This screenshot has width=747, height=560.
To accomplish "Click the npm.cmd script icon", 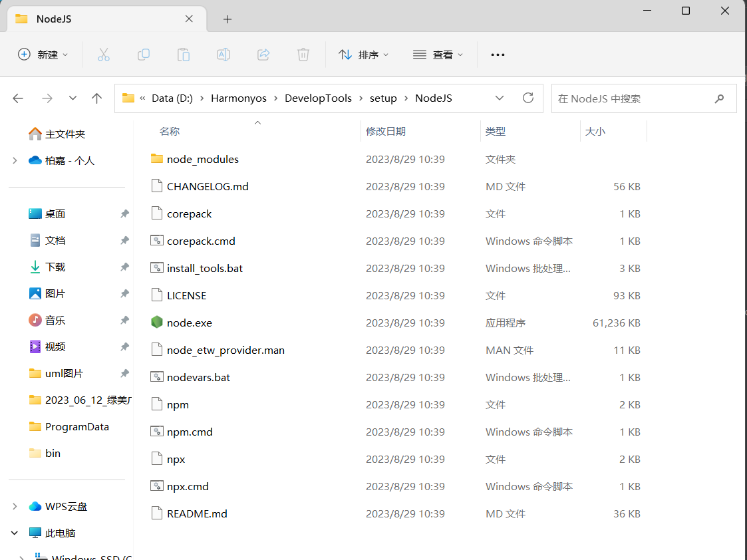I will click(x=157, y=432).
